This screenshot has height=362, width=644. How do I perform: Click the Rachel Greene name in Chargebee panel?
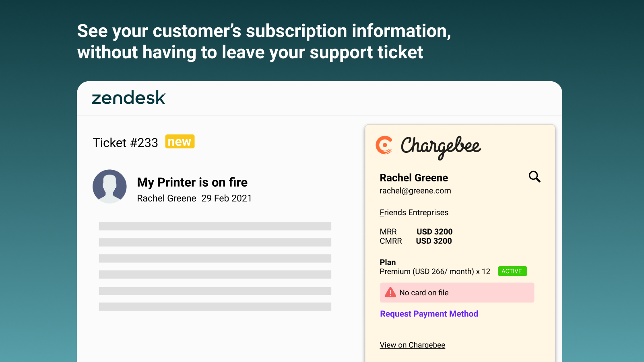[414, 178]
